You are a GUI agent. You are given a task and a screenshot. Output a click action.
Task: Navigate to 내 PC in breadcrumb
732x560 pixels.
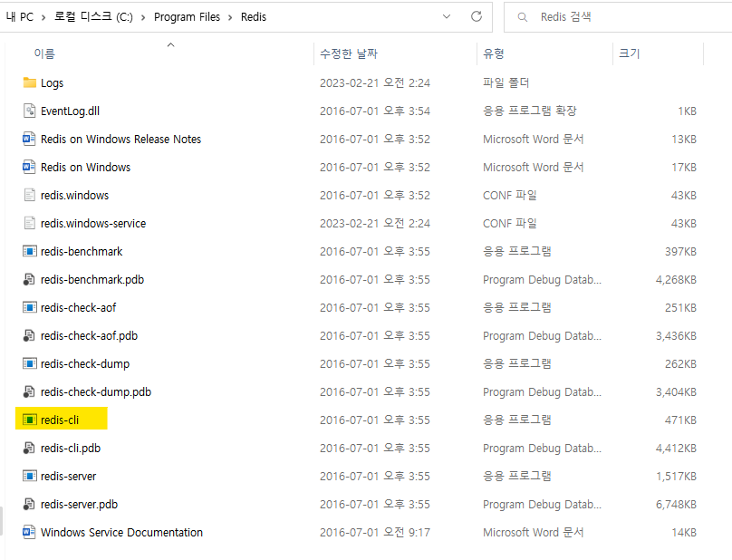point(20,17)
